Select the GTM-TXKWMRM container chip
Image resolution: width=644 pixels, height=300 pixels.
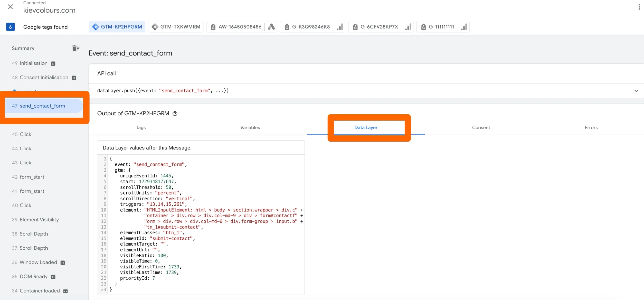(x=176, y=27)
